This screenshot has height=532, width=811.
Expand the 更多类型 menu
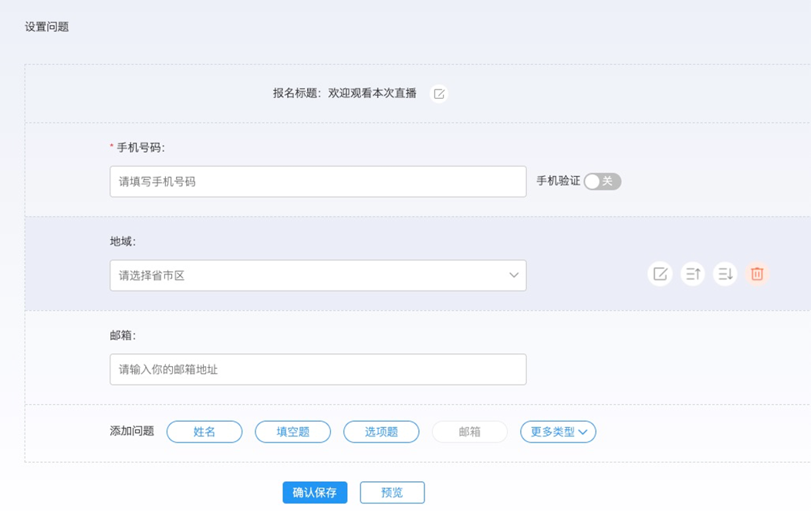coord(558,432)
